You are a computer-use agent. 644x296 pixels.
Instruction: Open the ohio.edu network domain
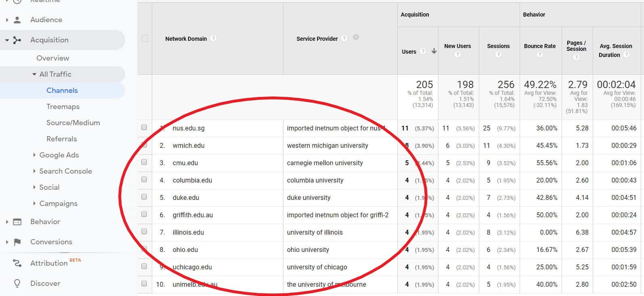coord(185,250)
